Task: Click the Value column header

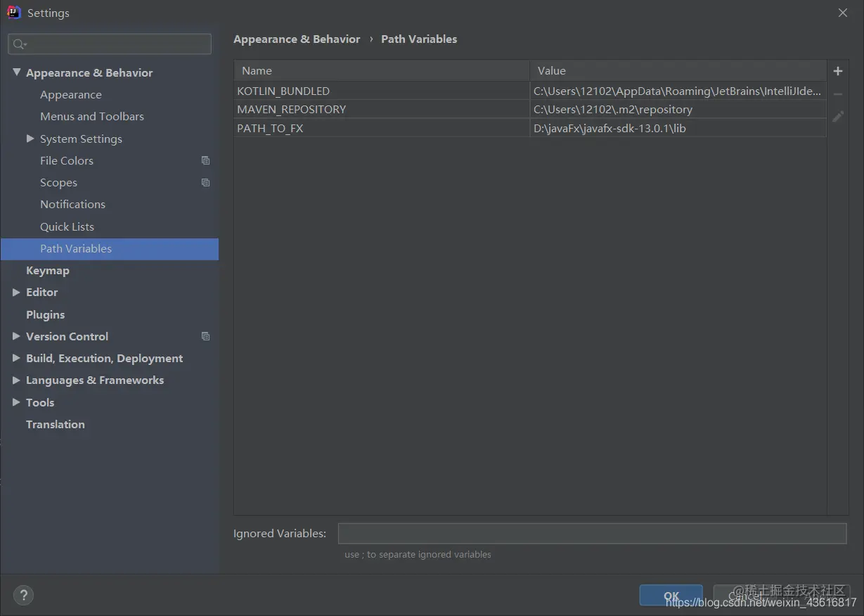Action: (678, 70)
